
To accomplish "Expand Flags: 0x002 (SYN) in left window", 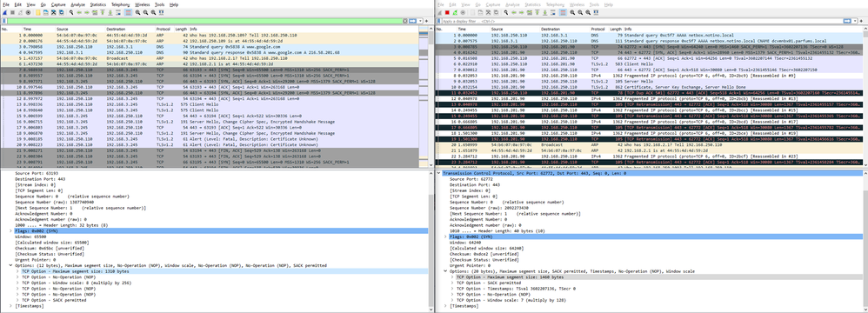I will (x=11, y=230).
